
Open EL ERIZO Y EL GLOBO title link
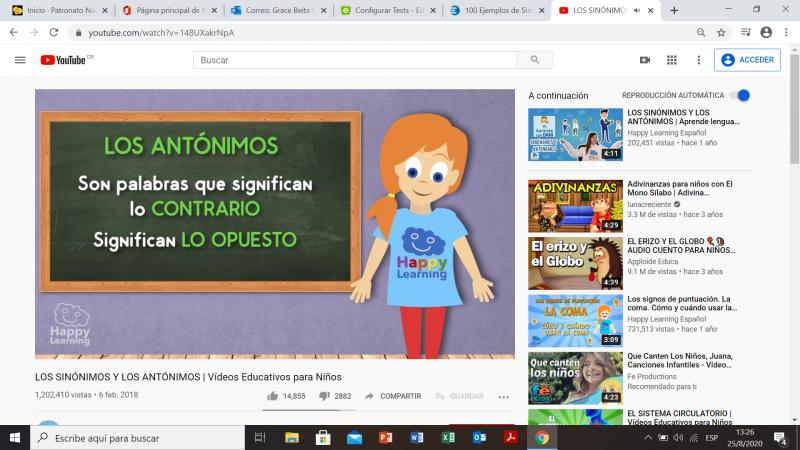click(x=681, y=245)
